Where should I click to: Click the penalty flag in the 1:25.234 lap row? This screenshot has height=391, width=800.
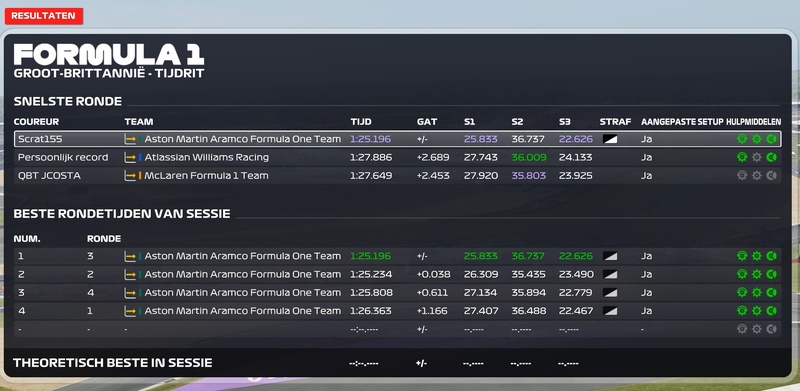pyautogui.click(x=610, y=274)
